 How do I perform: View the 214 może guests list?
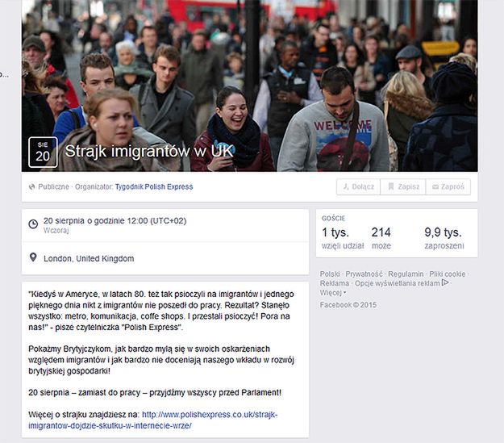381,238
